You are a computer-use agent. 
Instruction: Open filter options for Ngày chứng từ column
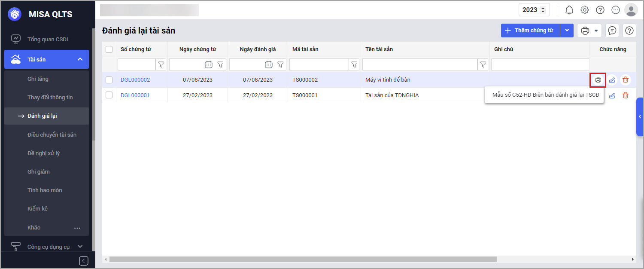pyautogui.click(x=220, y=64)
